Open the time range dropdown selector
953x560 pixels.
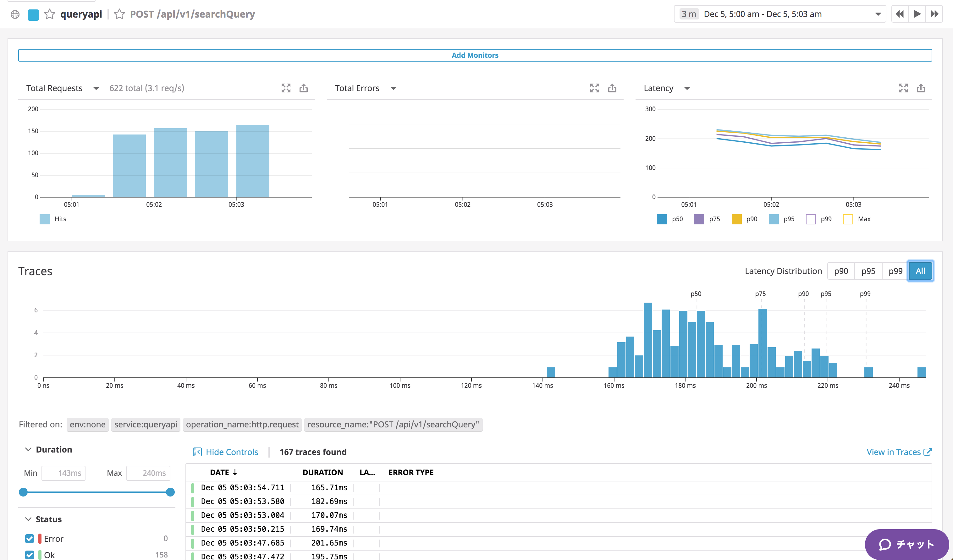[878, 14]
